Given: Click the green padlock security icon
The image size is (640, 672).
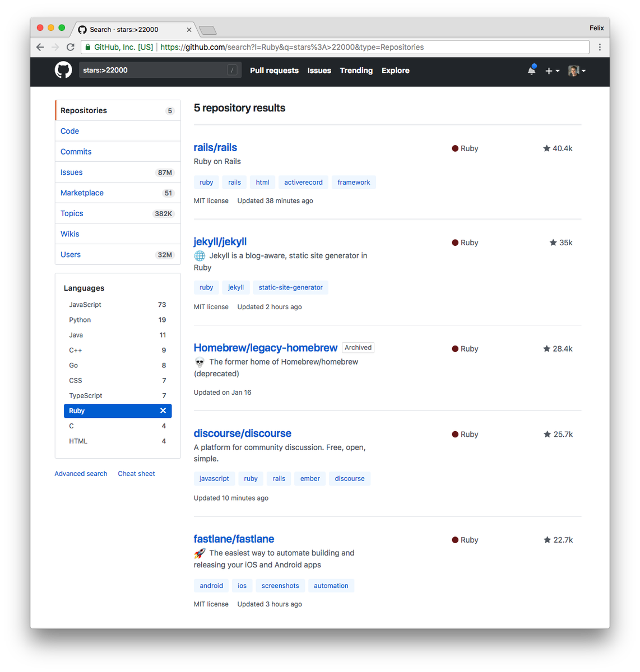Looking at the screenshot, I should pyautogui.click(x=88, y=47).
